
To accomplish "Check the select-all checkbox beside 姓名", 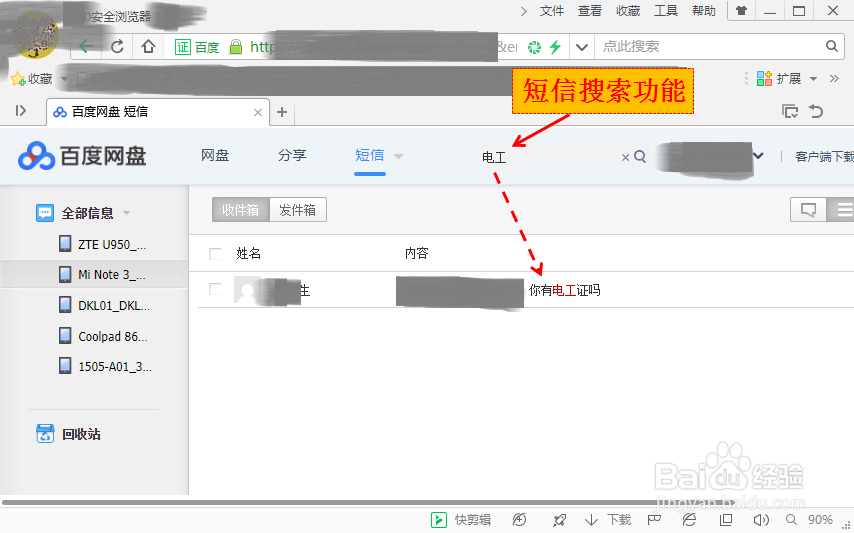I will pyautogui.click(x=215, y=254).
